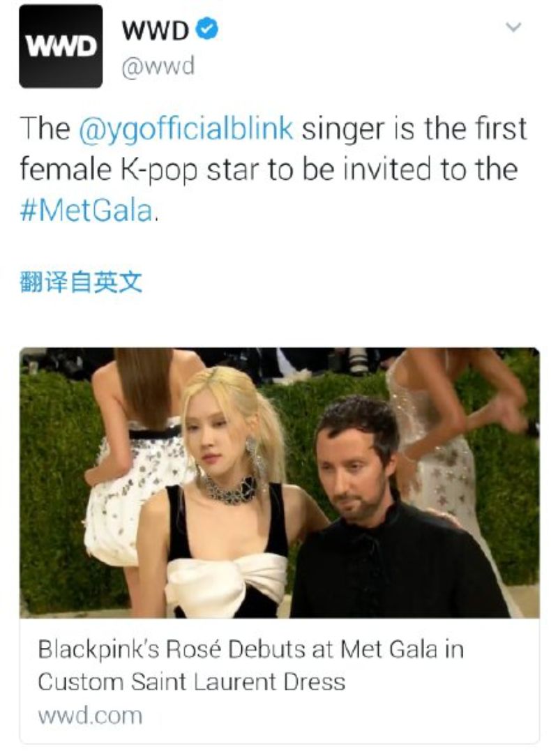Click the blue verified badge next to WWD
The height and width of the screenshot is (756, 558).
tap(206, 29)
